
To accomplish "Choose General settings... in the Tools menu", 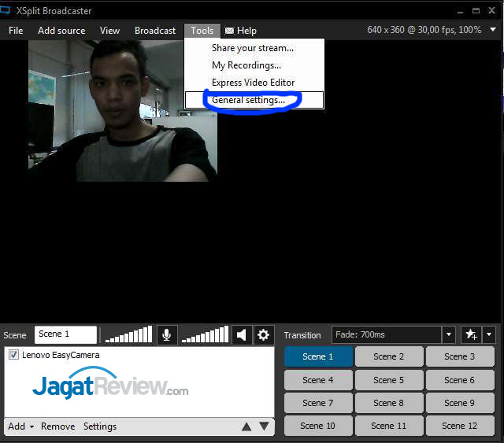I will [x=254, y=100].
